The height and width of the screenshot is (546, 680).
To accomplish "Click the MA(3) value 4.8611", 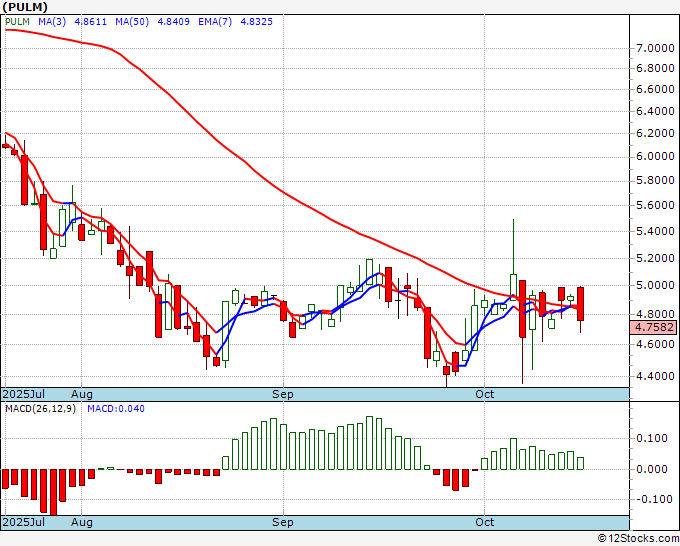I will (91, 22).
